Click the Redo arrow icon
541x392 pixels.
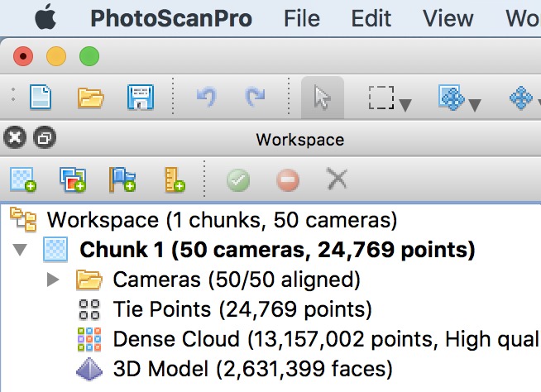(x=255, y=98)
